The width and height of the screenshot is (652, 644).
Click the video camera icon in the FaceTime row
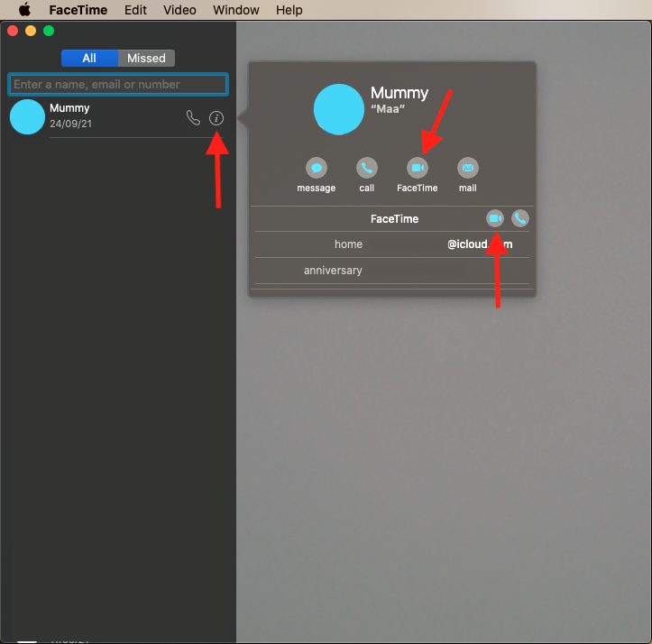(495, 218)
